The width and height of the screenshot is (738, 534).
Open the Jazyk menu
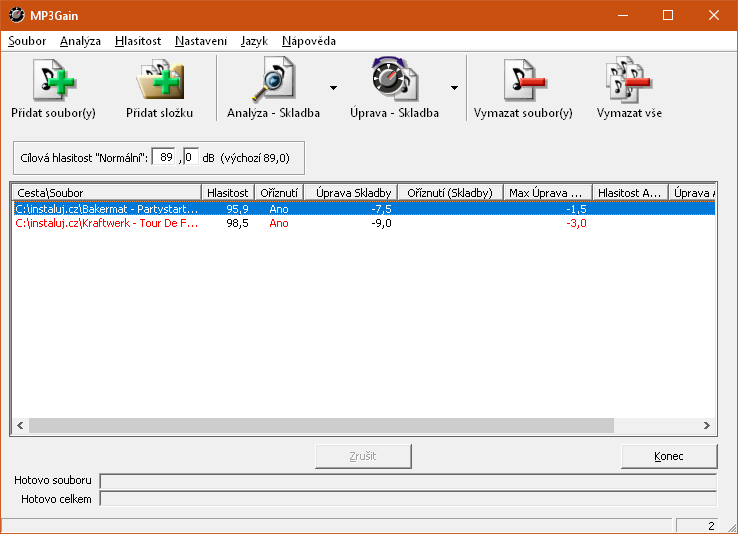[x=254, y=41]
